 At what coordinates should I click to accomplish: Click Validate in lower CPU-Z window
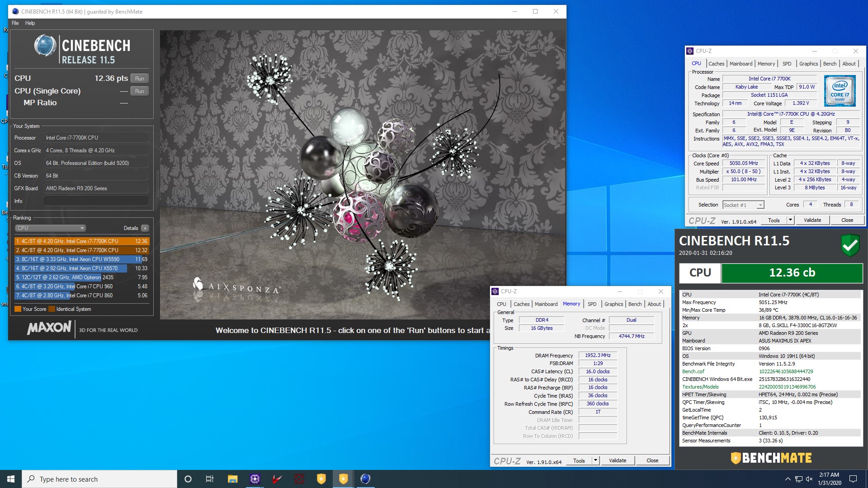[618, 461]
